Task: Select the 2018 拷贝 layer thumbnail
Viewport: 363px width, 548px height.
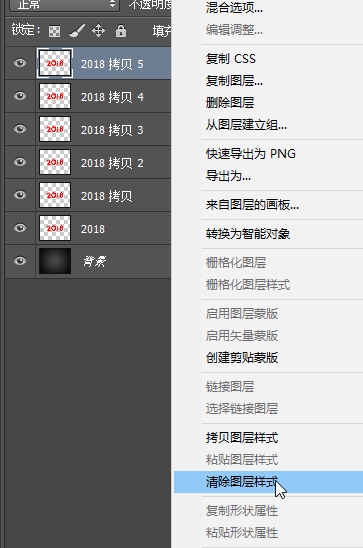Action: click(x=55, y=195)
